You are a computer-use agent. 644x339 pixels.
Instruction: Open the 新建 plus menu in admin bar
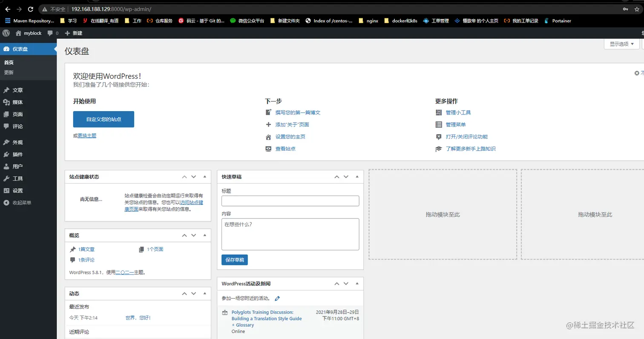click(x=74, y=33)
